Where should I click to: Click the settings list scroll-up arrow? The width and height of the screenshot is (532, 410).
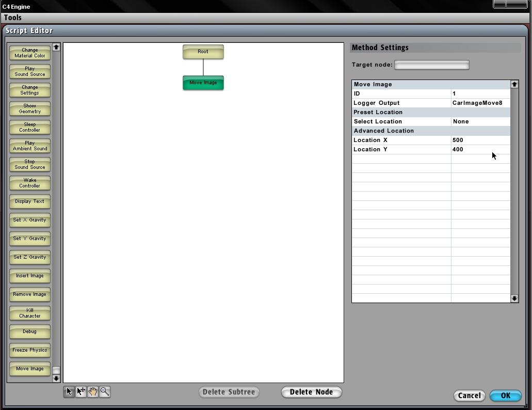coord(514,84)
